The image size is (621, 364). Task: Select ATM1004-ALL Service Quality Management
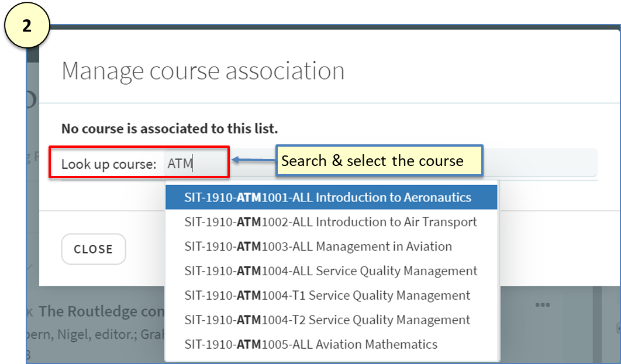coord(330,271)
